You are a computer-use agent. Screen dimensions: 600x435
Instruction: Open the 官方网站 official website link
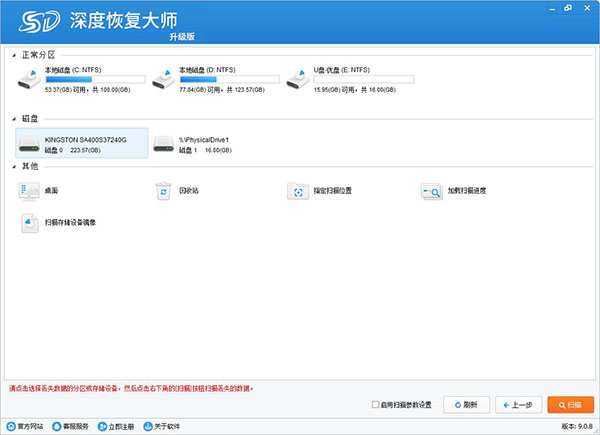click(26, 426)
